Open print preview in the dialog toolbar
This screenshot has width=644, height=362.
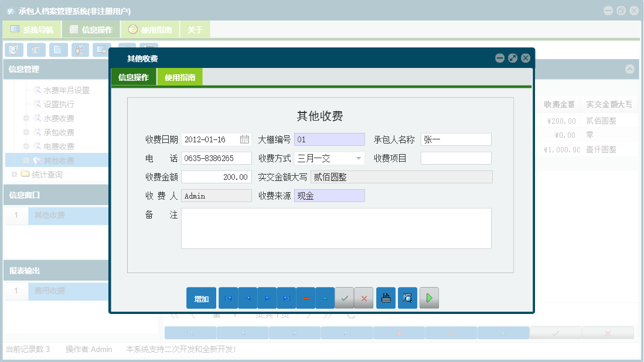click(407, 298)
